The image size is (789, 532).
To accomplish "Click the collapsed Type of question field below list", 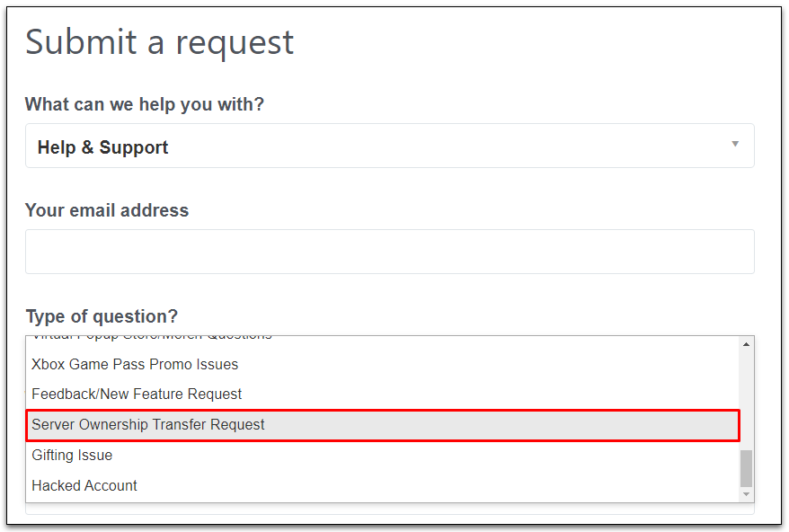I will point(389,509).
